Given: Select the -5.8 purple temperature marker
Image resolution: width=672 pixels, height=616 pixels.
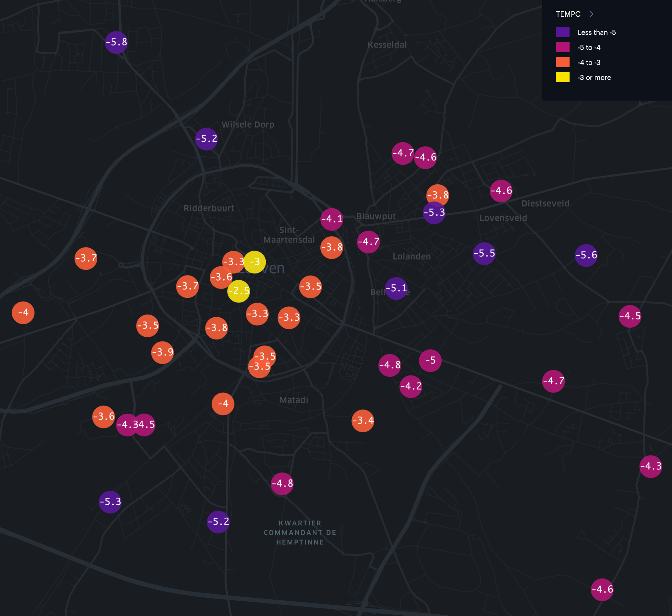Looking at the screenshot, I should tap(116, 42).
